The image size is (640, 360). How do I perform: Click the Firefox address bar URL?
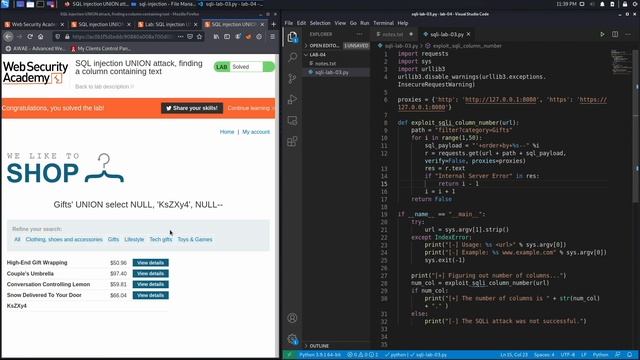coord(122,36)
